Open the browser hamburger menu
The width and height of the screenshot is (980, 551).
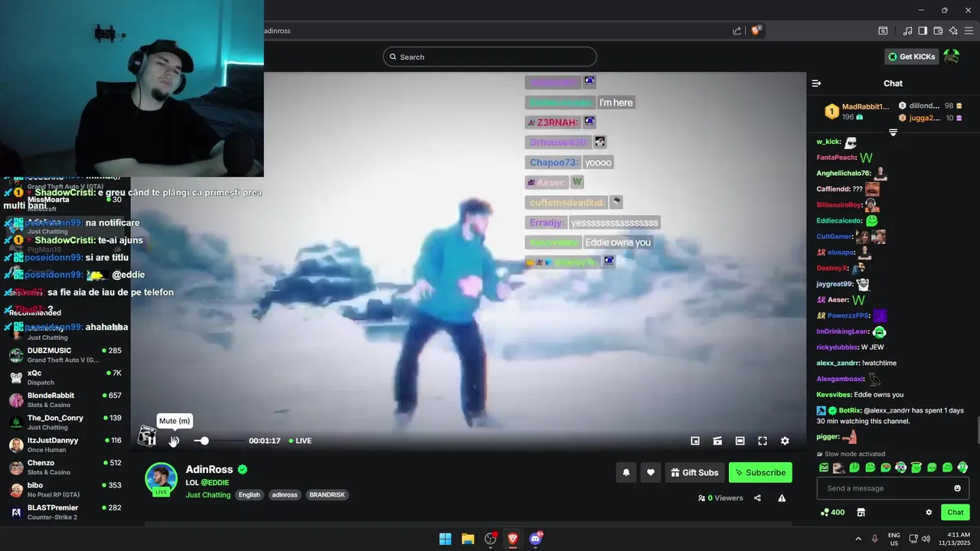969,31
